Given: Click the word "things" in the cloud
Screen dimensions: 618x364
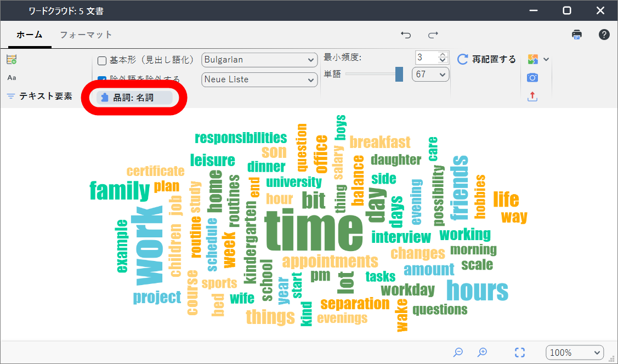Looking at the screenshot, I should click(270, 317).
